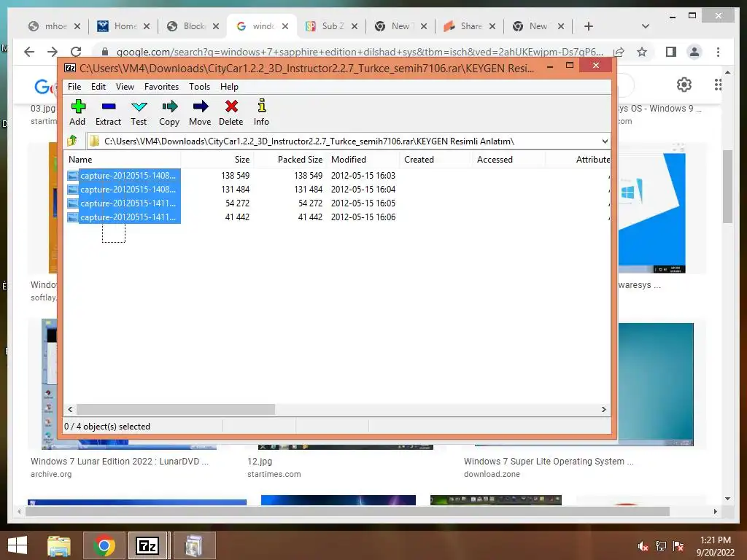Open File Explorer from the taskbar

click(58, 545)
